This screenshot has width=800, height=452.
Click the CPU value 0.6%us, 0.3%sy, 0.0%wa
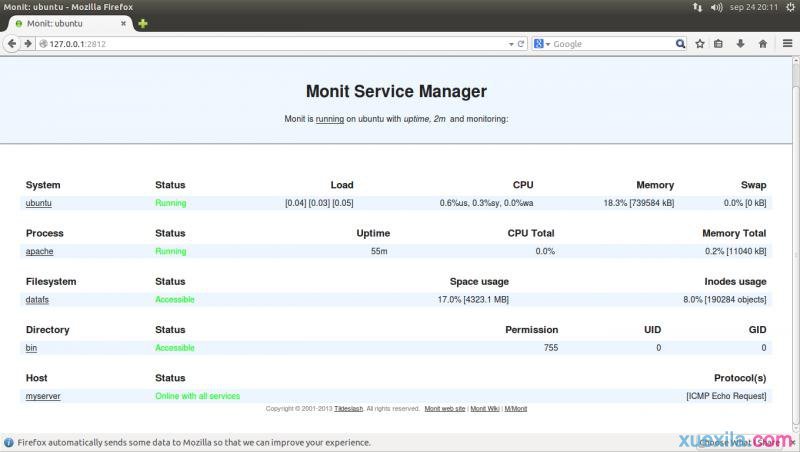coord(486,203)
